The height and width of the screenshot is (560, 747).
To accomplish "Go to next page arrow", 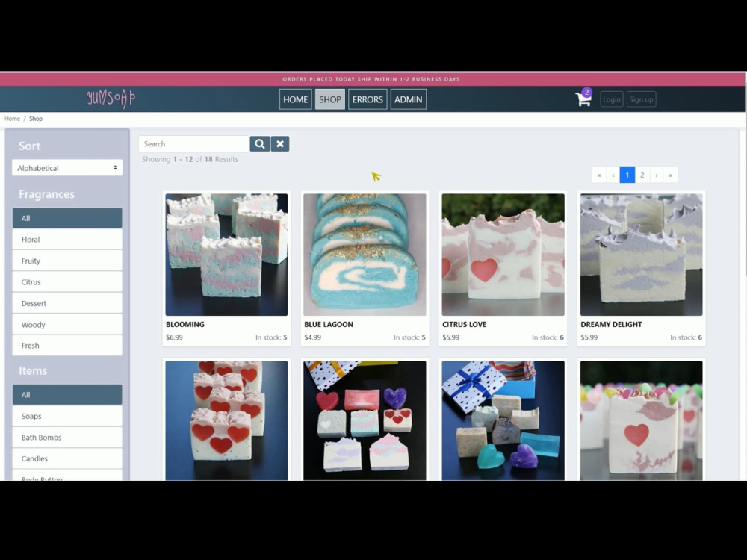I will [x=656, y=175].
